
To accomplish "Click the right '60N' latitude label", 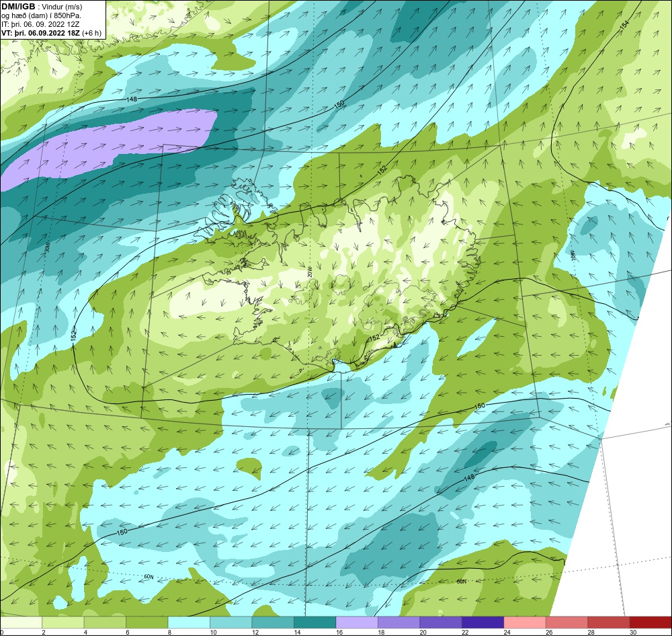I will tap(461, 582).
